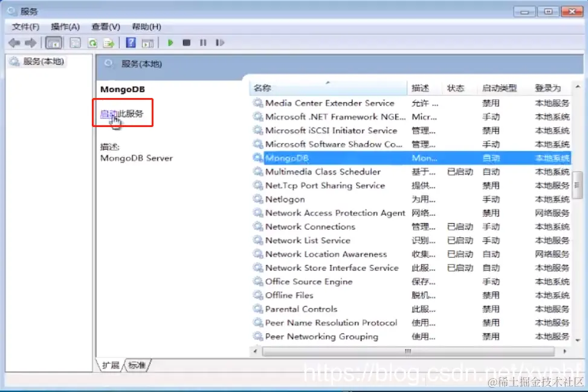588x392 pixels.
Task: Select the MongoDB service row
Action: tap(411, 158)
